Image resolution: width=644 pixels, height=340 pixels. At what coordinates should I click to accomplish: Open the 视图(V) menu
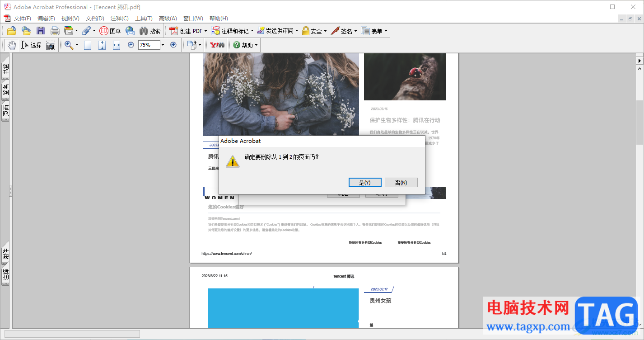(70, 18)
